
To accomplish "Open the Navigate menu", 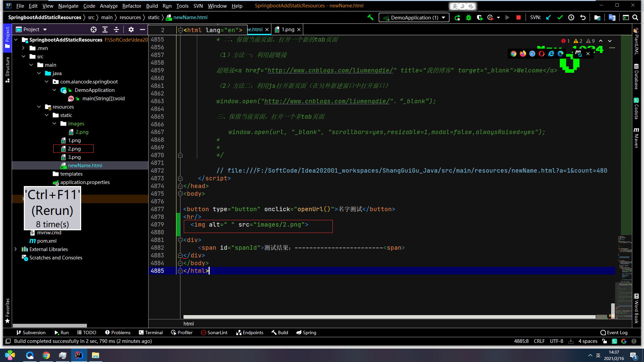I will (x=68, y=6).
